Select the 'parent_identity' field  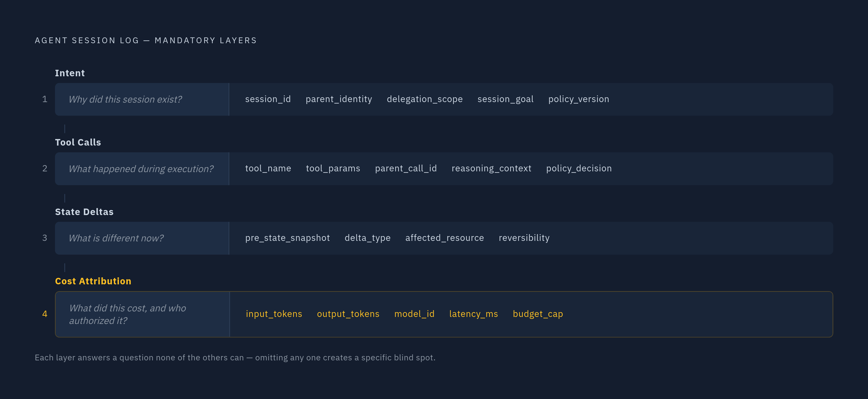point(339,99)
